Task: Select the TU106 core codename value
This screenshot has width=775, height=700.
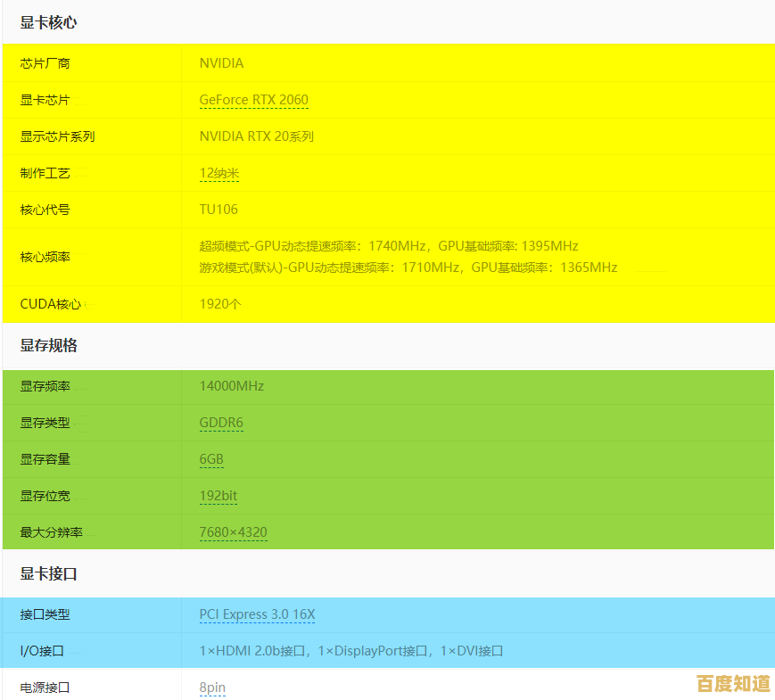Action: [x=217, y=210]
